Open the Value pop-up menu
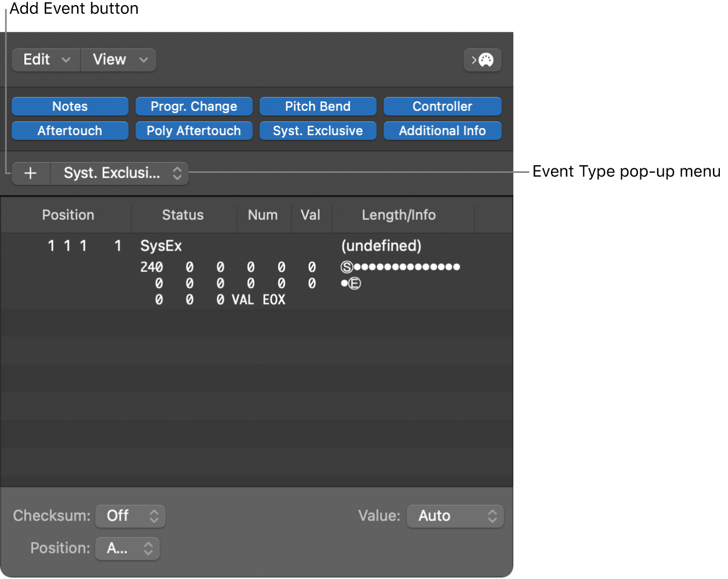This screenshot has width=728, height=579. [x=455, y=516]
